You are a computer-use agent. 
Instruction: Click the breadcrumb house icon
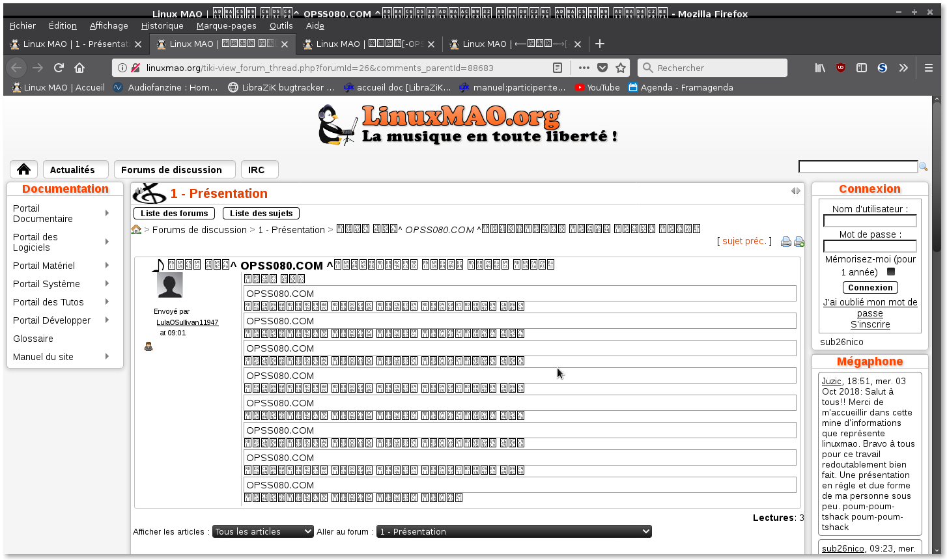pos(136,229)
